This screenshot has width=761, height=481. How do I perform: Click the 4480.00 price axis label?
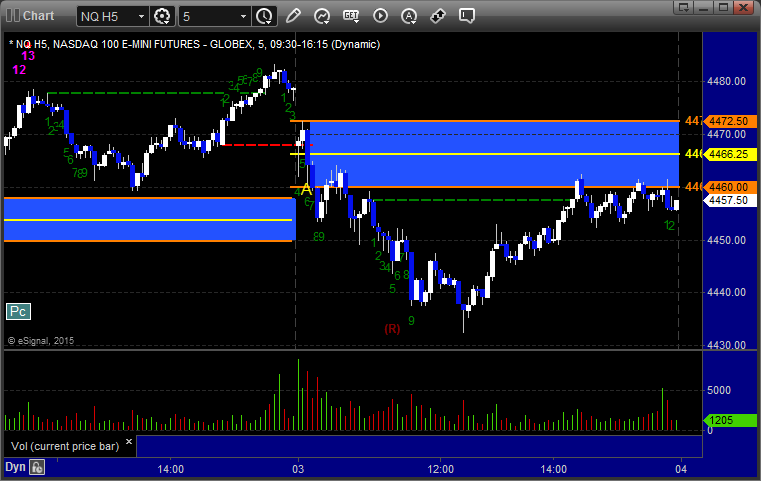[x=727, y=82]
